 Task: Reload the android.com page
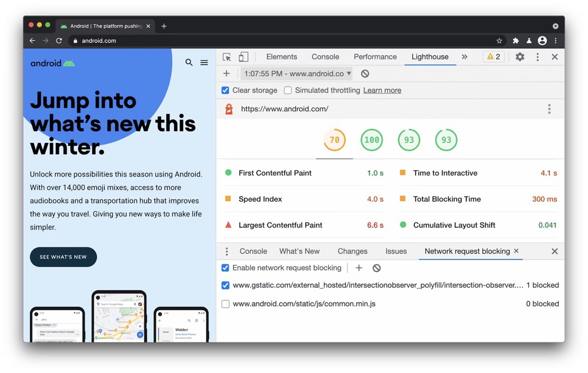(59, 41)
